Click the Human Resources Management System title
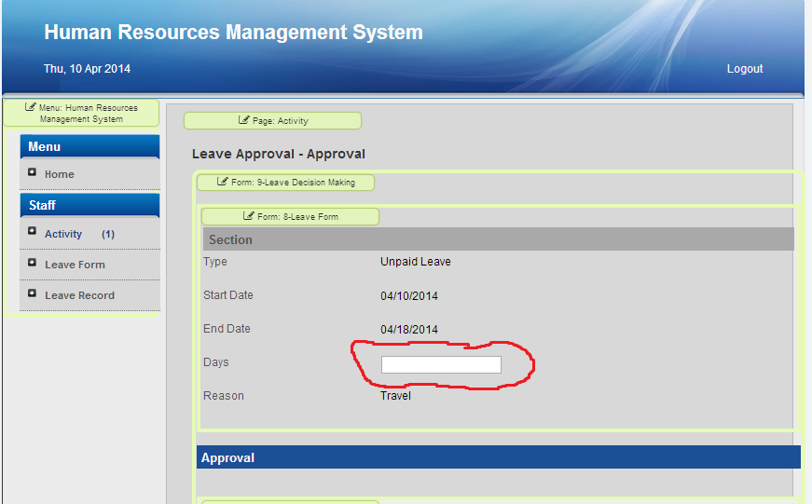The image size is (812, 504). (x=233, y=33)
